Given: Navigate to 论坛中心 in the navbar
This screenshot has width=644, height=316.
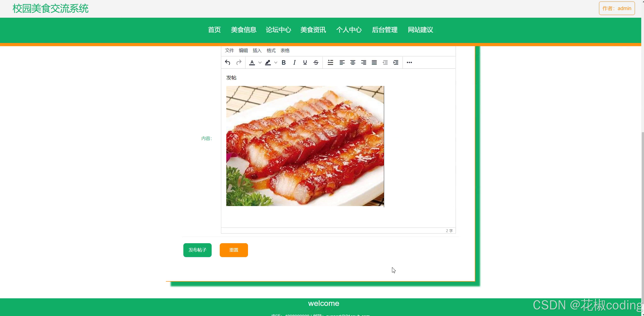Looking at the screenshot, I should (x=278, y=30).
